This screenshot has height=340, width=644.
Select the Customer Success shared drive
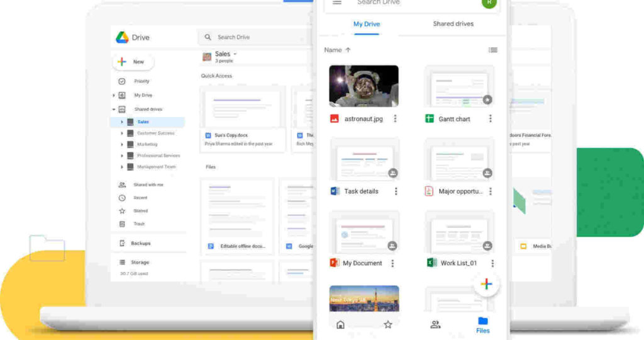(156, 133)
